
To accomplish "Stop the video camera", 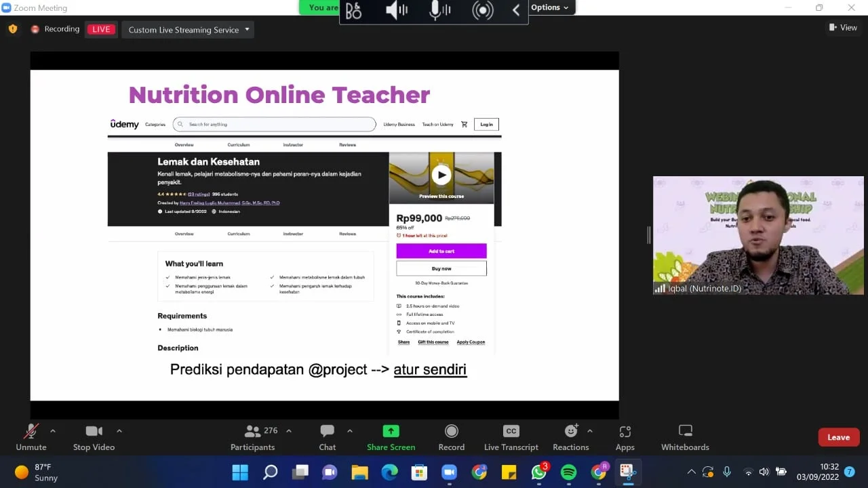I will click(94, 437).
